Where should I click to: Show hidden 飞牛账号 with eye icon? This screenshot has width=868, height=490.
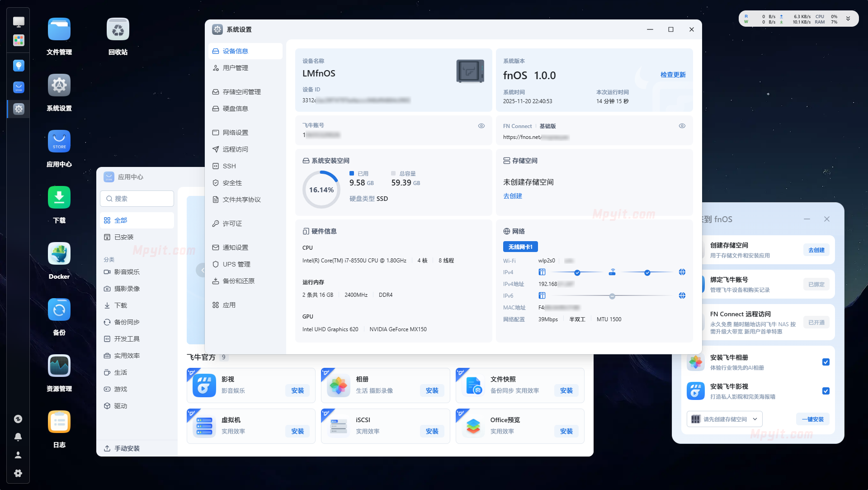[x=481, y=126]
